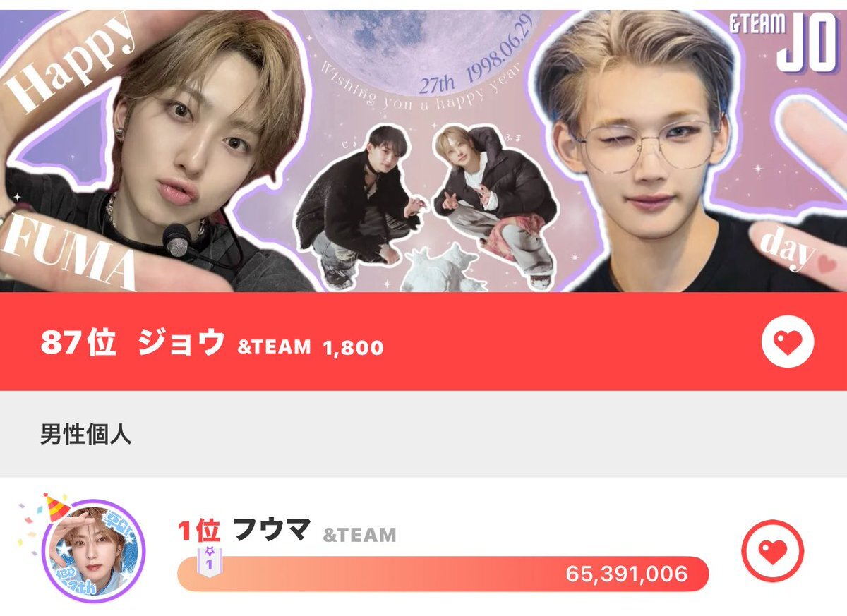
Task: Click the gray &TEAM label beside フウマ
Action: 359,535
